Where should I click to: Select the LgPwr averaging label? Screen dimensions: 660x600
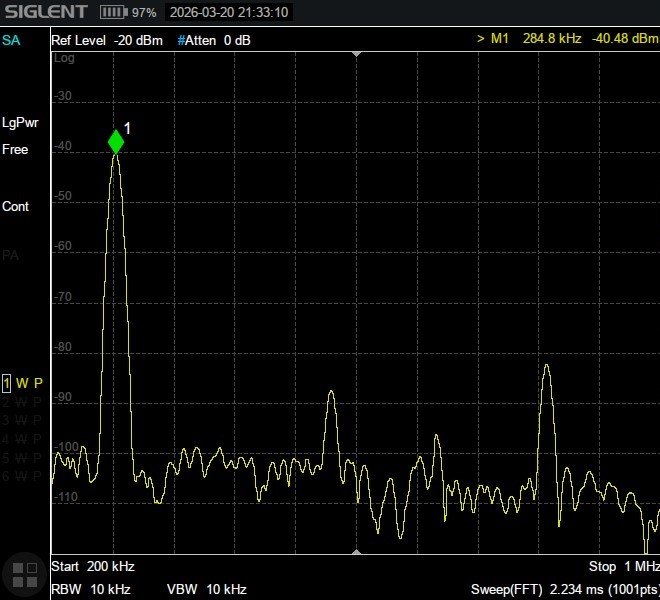(20, 123)
